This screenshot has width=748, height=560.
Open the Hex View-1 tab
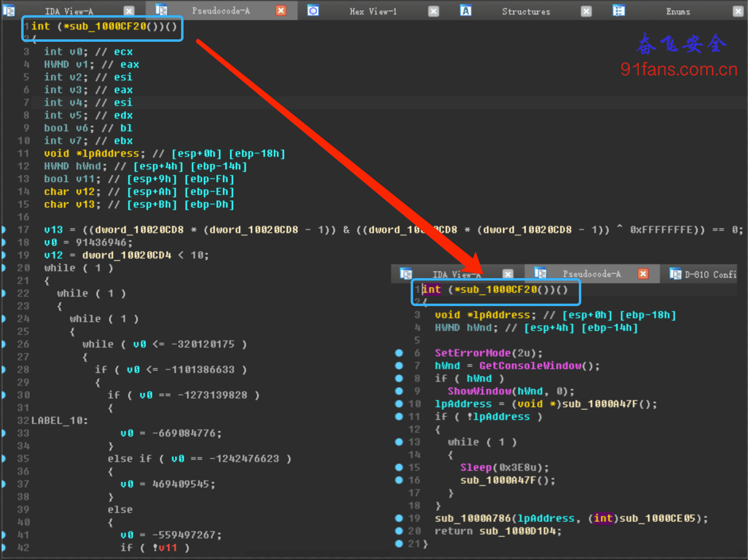tap(373, 11)
